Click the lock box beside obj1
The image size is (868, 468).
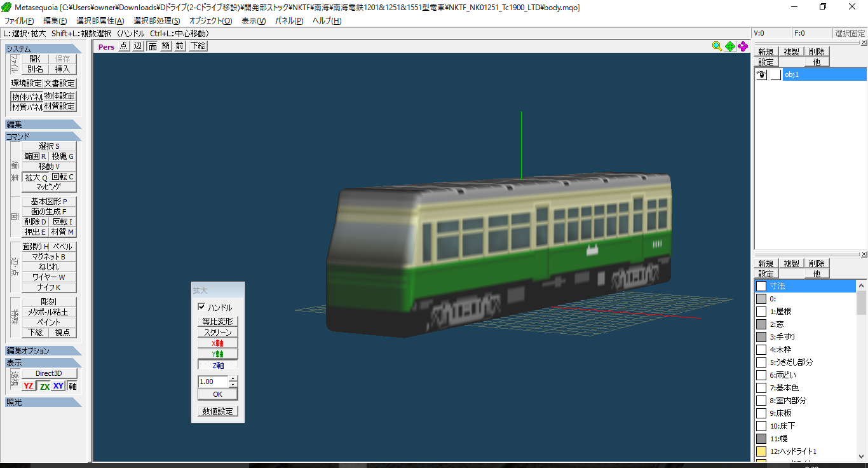776,74
